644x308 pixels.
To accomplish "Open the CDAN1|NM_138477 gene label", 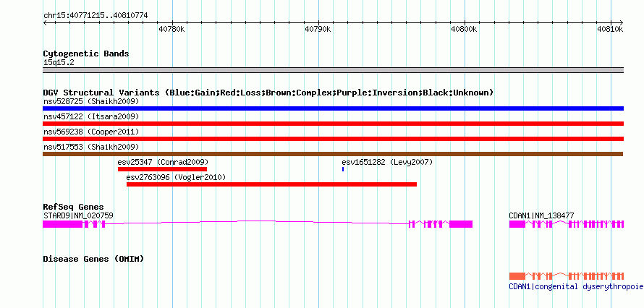I will 541,215.
